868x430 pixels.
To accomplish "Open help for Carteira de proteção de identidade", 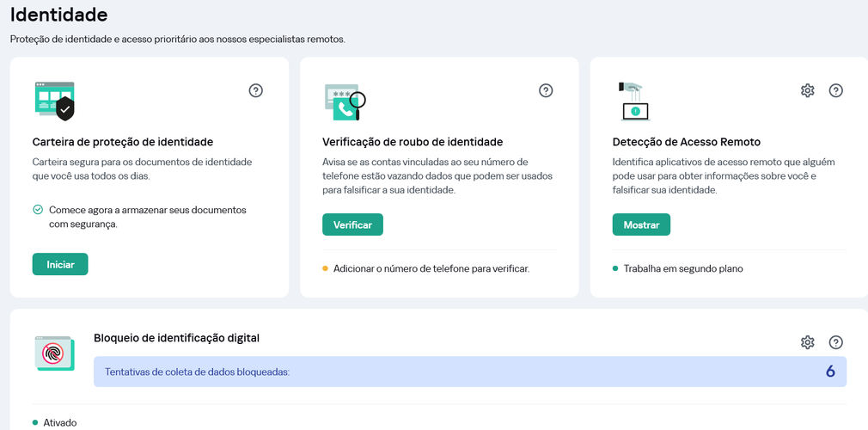I will [x=256, y=90].
